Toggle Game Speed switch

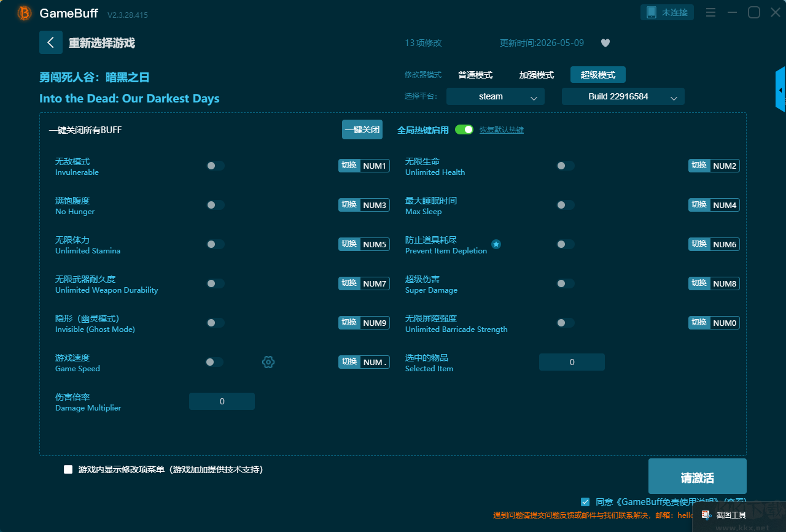pyautogui.click(x=214, y=362)
